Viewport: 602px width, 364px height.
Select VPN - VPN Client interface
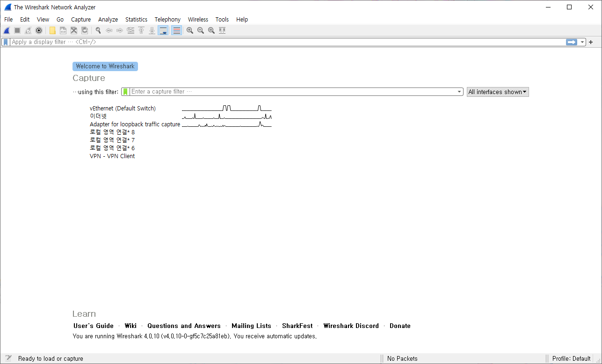click(x=112, y=156)
